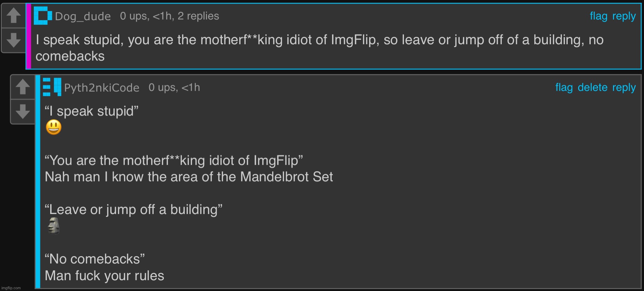The image size is (644, 291).
Task: Upvote Pyth2nkiCode's reply
Action: pos(23,87)
